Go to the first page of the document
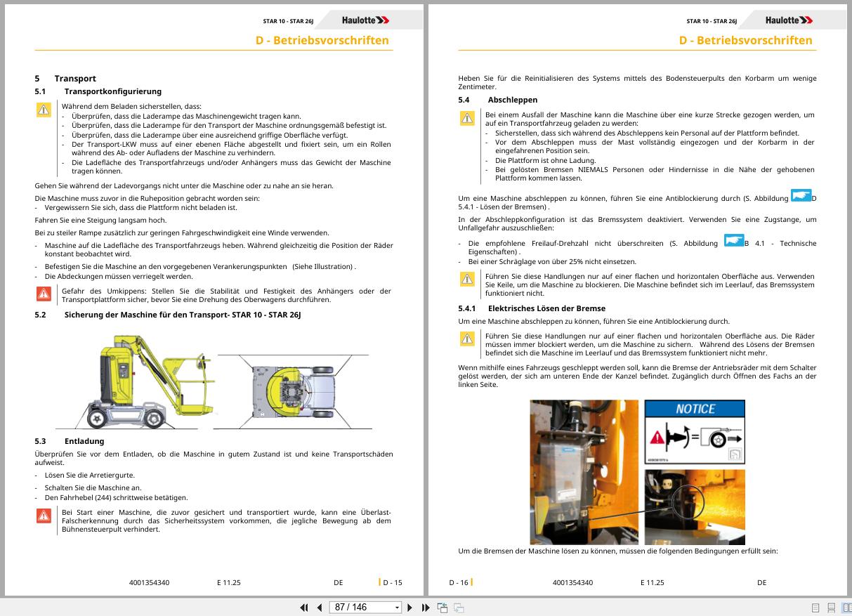This screenshot has width=852, height=616. point(304,608)
